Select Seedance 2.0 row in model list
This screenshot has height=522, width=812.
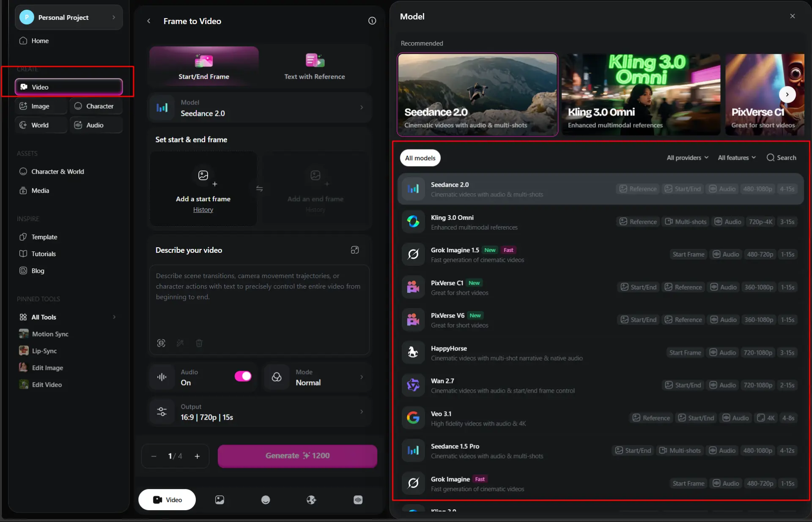coord(601,189)
